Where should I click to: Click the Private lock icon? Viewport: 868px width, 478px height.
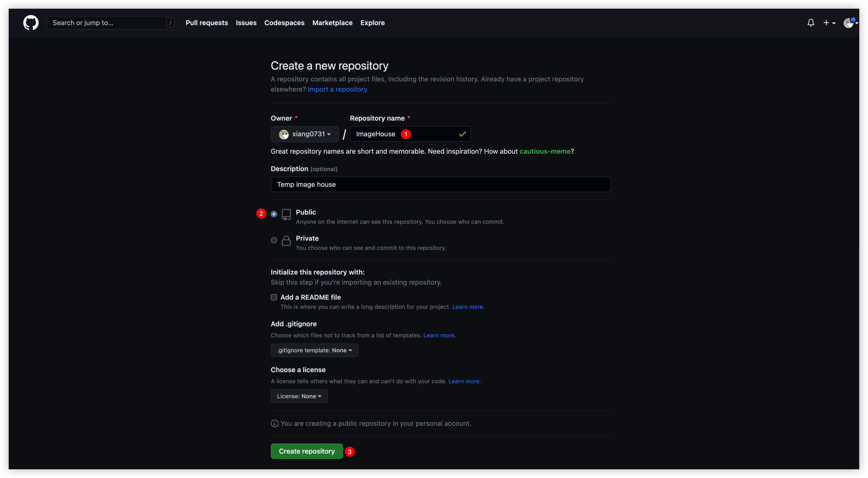click(286, 240)
